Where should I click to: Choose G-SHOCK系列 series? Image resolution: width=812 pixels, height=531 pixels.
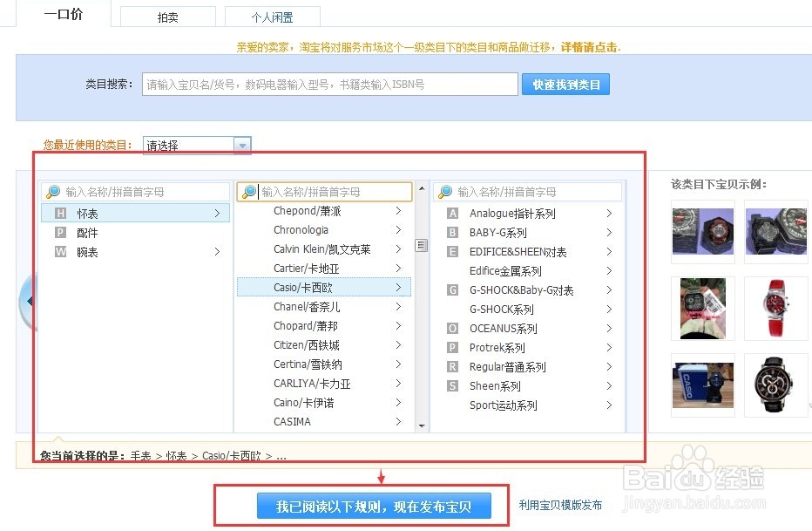528,310
